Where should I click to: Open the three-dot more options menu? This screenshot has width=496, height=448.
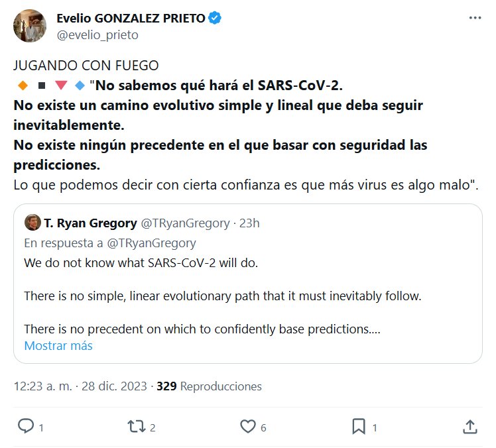475,19
